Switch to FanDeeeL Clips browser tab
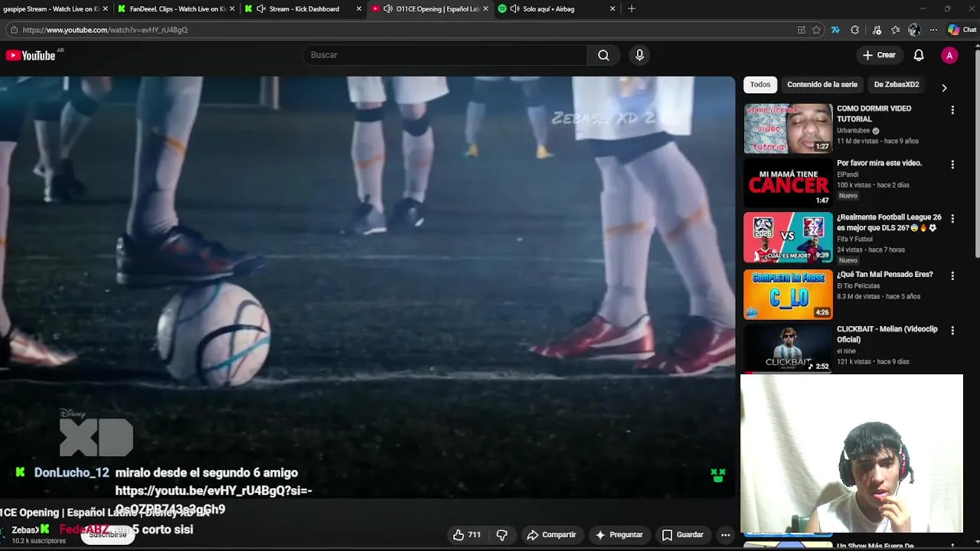This screenshot has height=551, width=980. tap(178, 9)
